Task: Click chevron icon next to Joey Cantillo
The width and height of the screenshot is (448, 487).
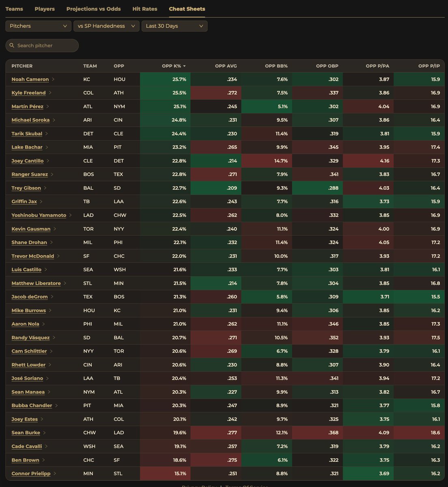Action: click(48, 161)
